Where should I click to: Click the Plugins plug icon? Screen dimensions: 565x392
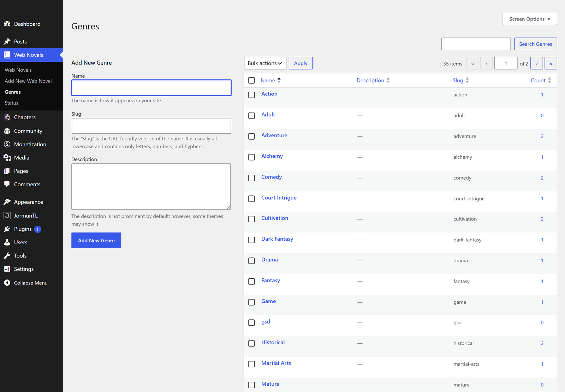7,229
